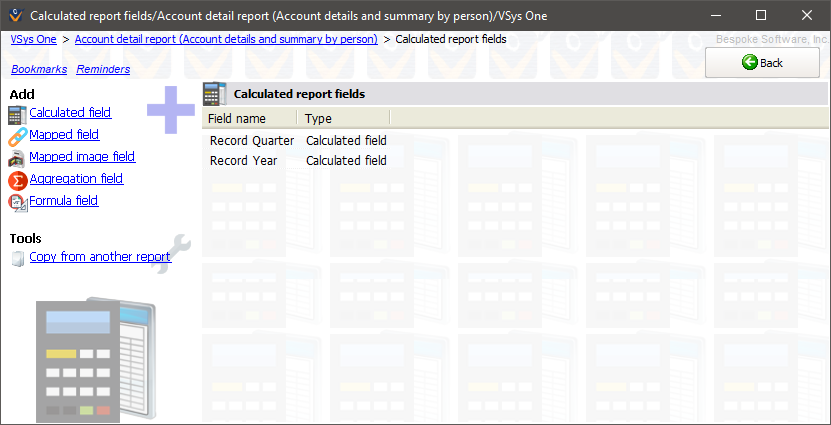The image size is (831, 425).
Task: Click the image icon beside Mapped image field
Action: pyautogui.click(x=17, y=158)
